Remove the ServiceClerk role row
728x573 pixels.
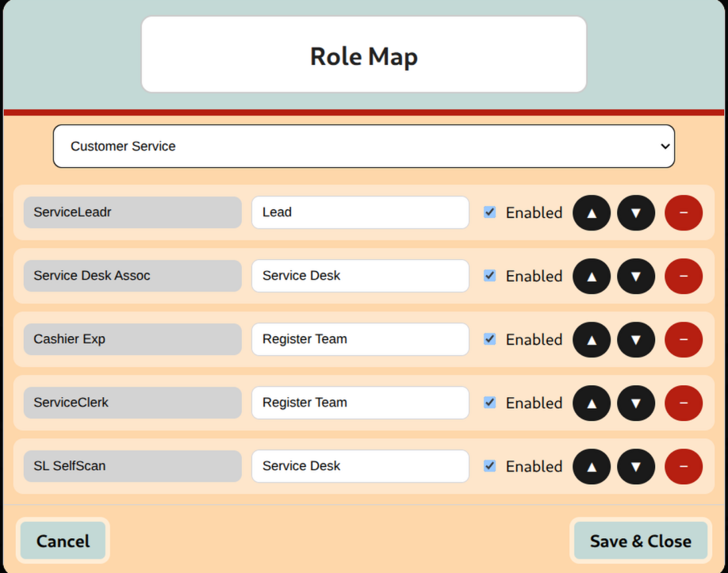[683, 403]
